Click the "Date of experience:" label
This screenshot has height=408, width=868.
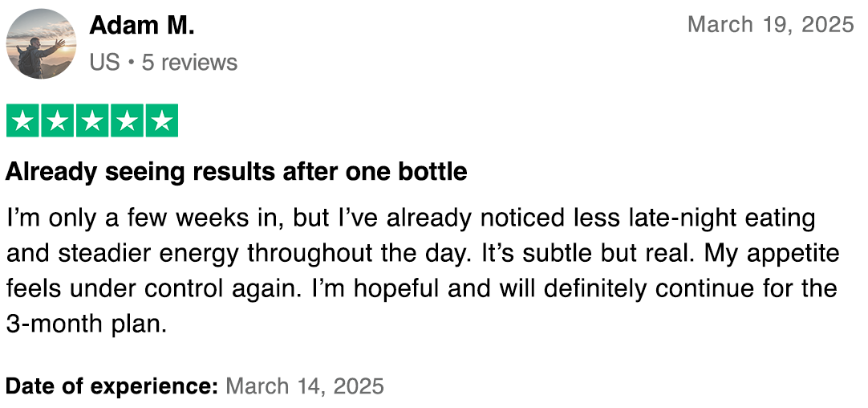pyautogui.click(x=112, y=387)
